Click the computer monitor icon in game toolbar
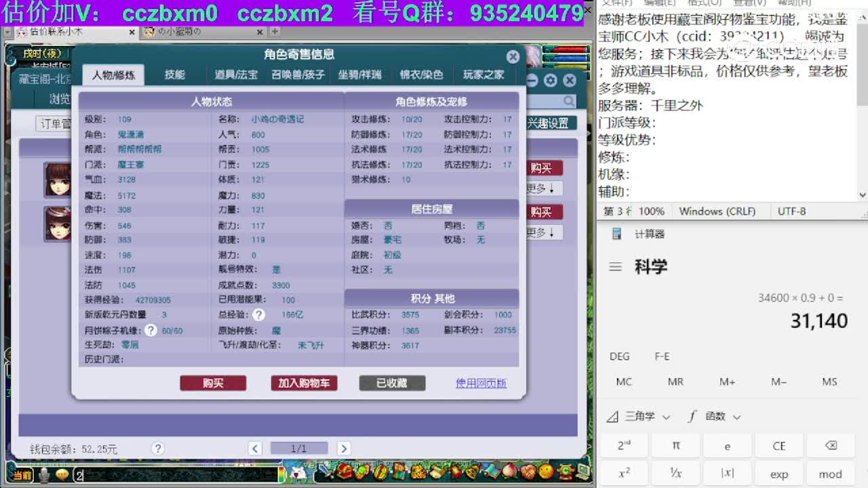The height and width of the screenshot is (488, 868). click(x=583, y=471)
